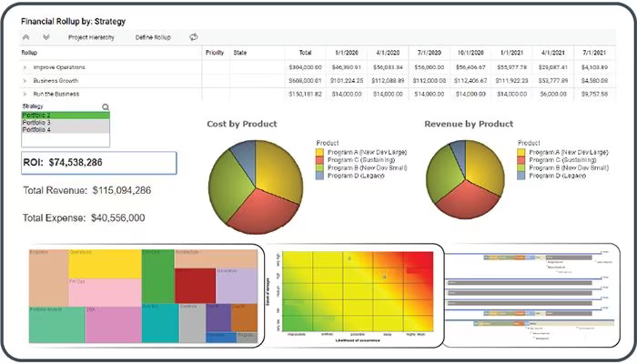Click the red Program C swatch in Revenue legend
637x364 pixels.
click(x=521, y=160)
